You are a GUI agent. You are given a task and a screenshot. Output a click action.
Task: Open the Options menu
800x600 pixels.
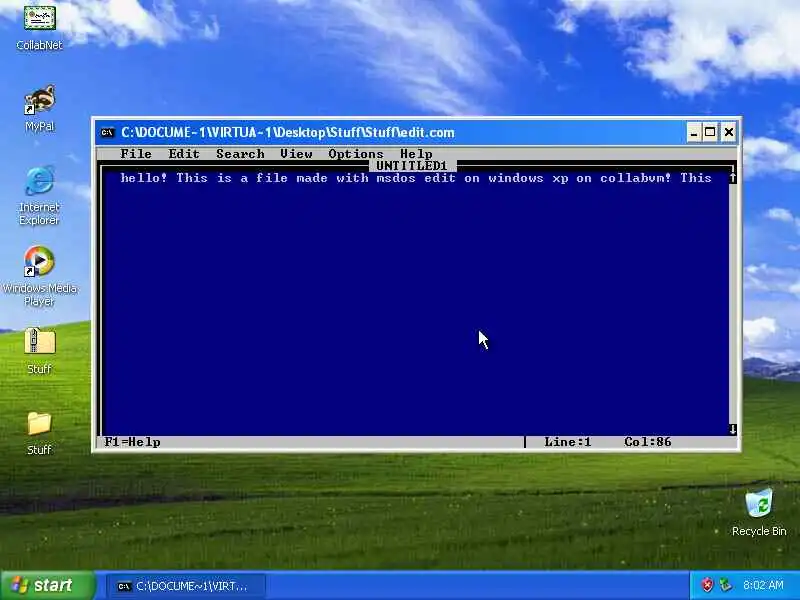[356, 154]
